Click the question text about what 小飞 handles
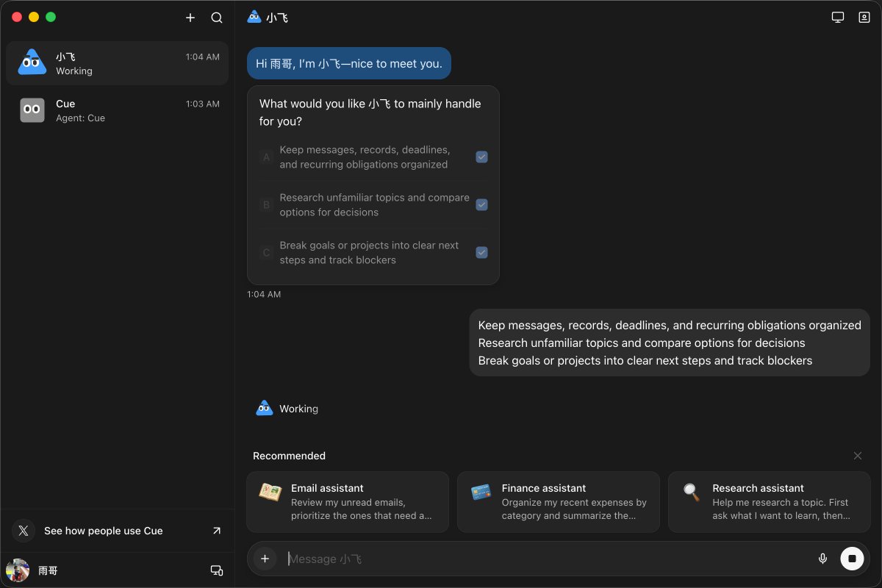The height and width of the screenshot is (588, 882). point(370,112)
